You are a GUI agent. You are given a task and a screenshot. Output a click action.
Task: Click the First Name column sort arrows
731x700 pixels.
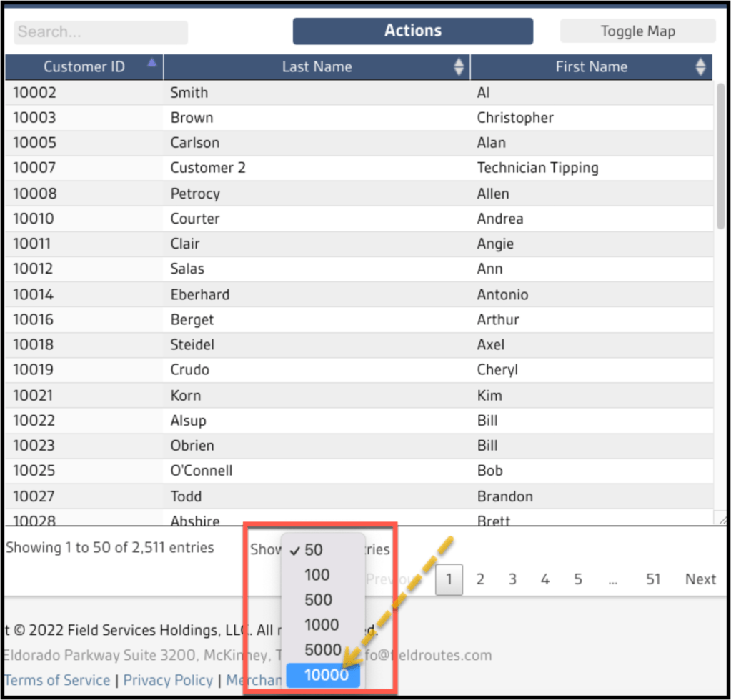pos(700,67)
